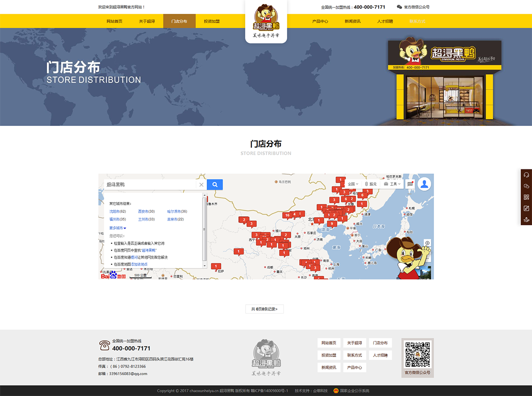This screenshot has width=532, height=396.
Task: Open the 产品中心 navigation menu item
Action: (320, 21)
